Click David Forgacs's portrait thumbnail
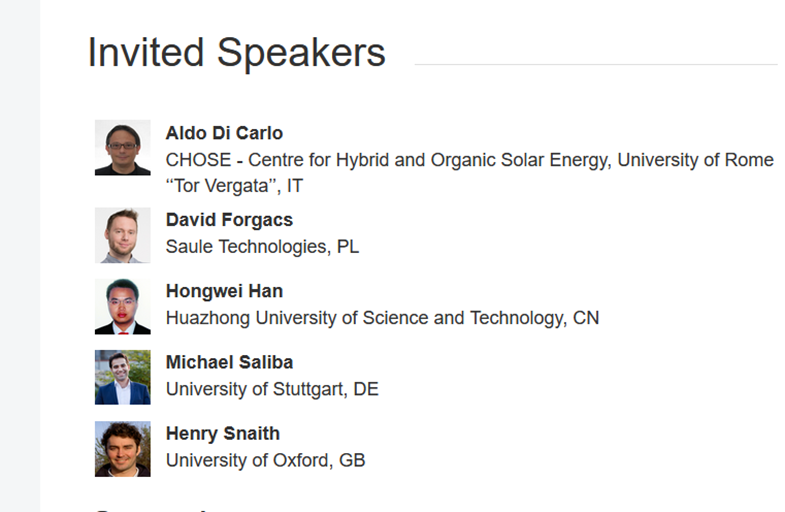This screenshot has height=512, width=785. [x=123, y=235]
